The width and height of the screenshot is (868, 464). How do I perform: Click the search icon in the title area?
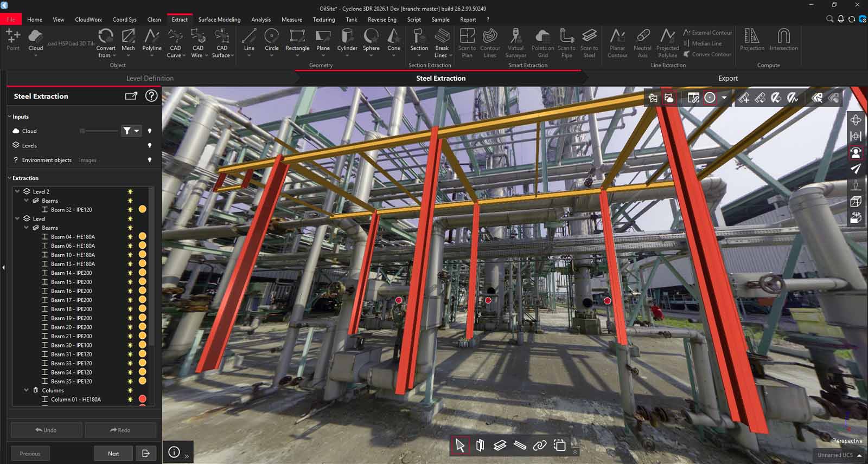pyautogui.click(x=829, y=19)
